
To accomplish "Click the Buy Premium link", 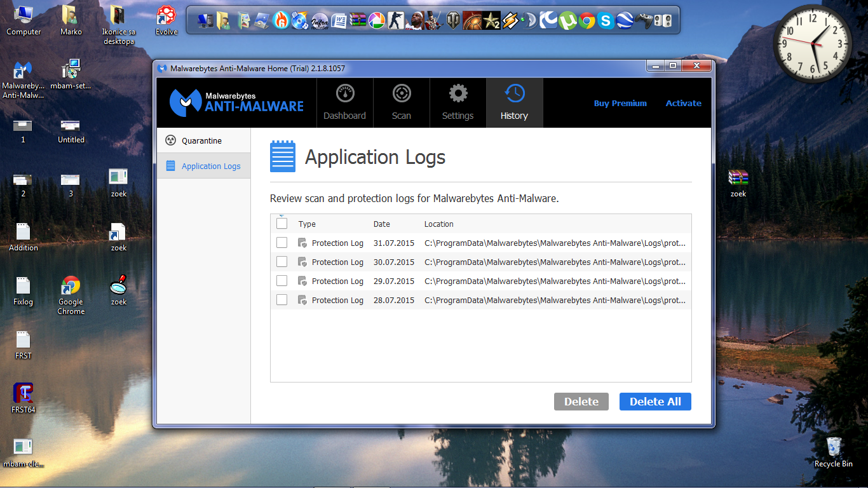I will click(620, 103).
